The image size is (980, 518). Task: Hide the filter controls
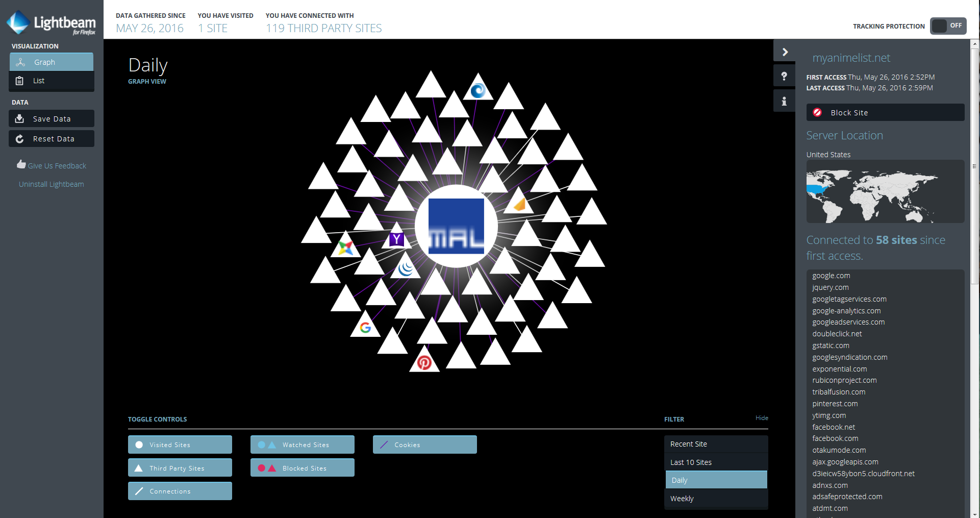pos(762,418)
